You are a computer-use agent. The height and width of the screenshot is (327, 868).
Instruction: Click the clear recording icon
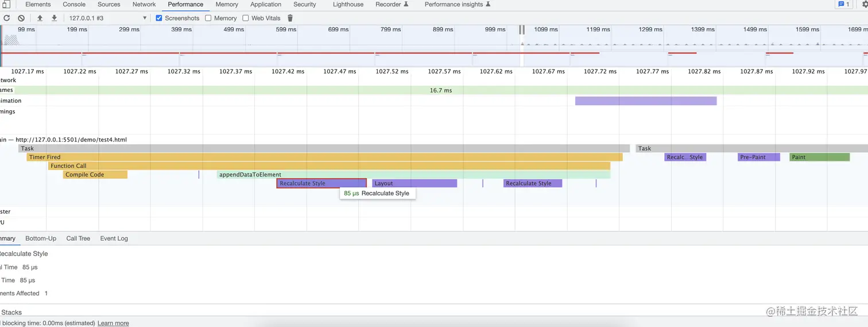pos(21,18)
